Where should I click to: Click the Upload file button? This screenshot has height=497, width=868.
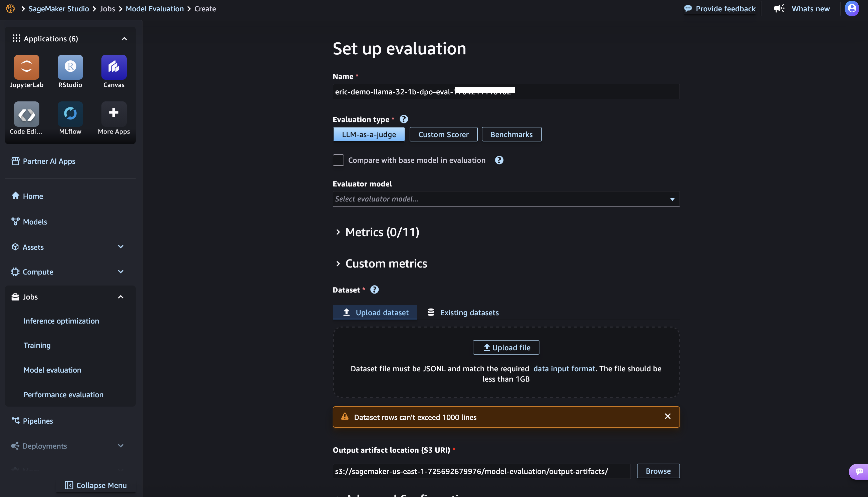pyautogui.click(x=506, y=348)
